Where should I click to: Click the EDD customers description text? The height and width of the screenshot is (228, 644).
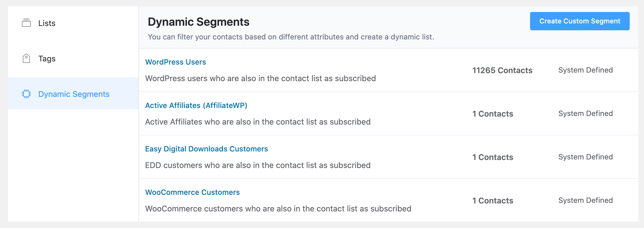tap(258, 165)
